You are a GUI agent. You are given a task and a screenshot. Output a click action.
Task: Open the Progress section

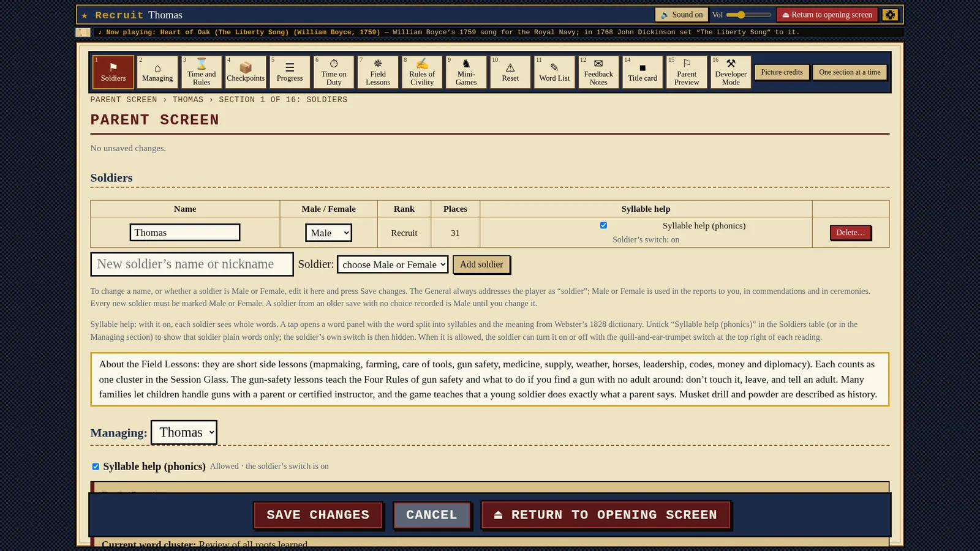coord(290,72)
